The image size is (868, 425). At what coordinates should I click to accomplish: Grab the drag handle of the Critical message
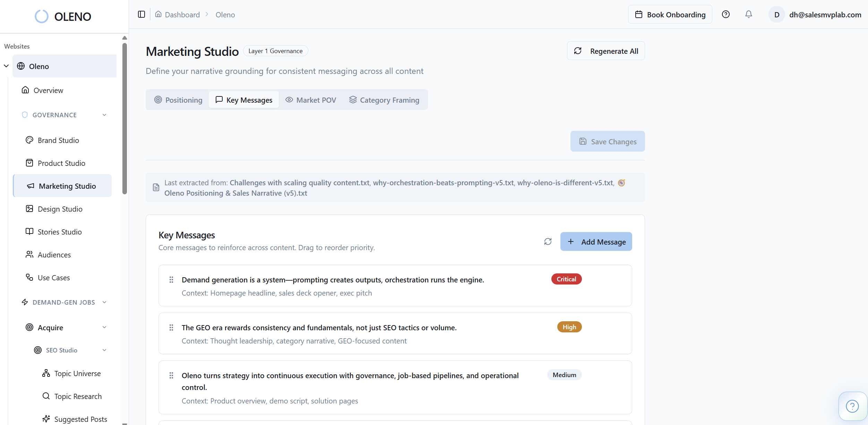pyautogui.click(x=171, y=280)
